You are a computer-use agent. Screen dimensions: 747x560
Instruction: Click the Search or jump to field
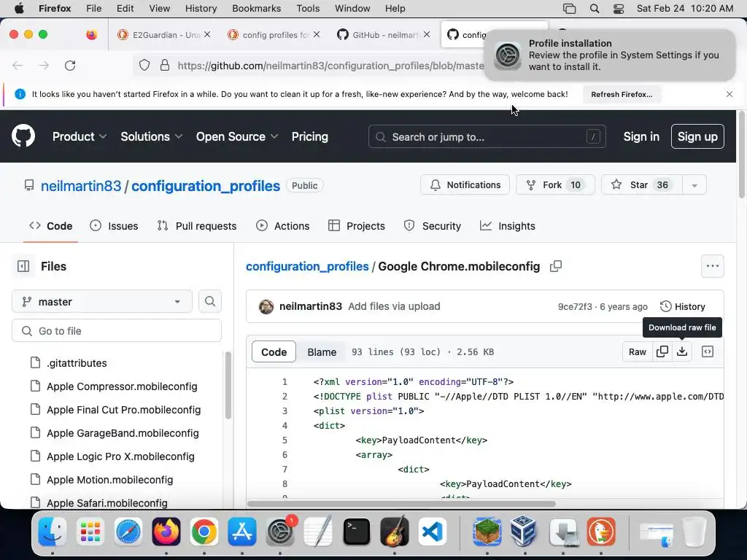(x=487, y=136)
